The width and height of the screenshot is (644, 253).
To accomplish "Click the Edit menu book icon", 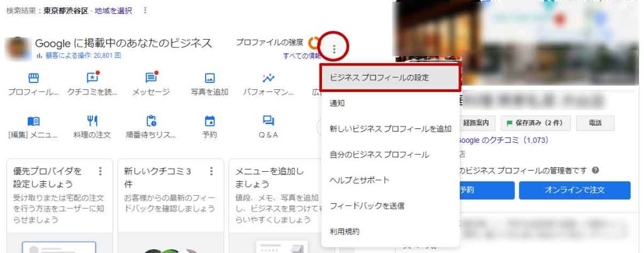I will click(x=34, y=121).
